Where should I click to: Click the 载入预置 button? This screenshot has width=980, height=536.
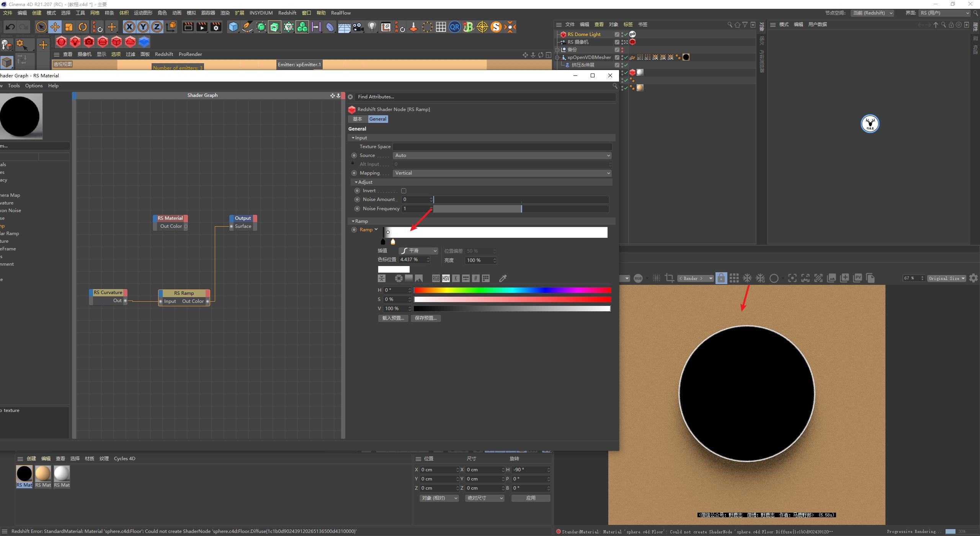393,318
